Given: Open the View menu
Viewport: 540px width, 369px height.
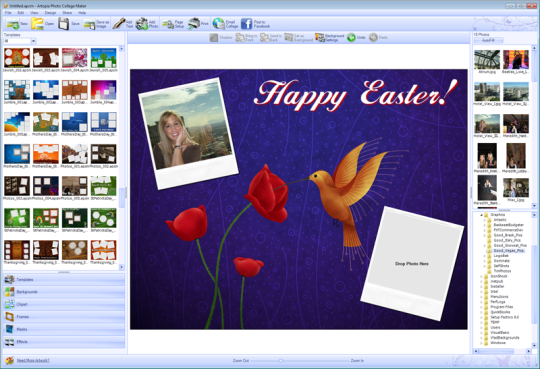Looking at the screenshot, I should [x=34, y=13].
